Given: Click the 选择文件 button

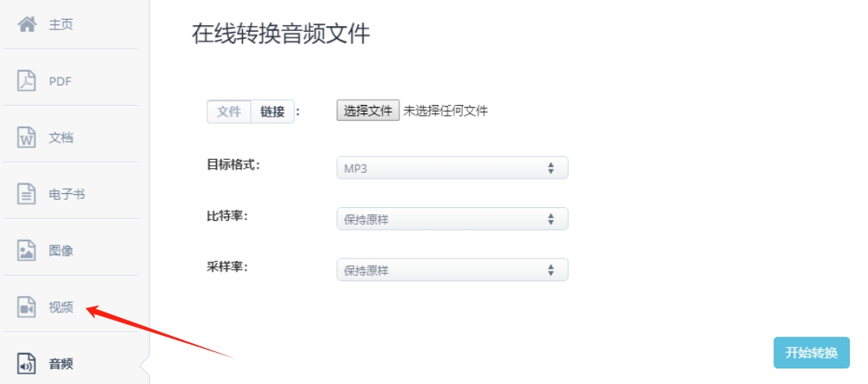Looking at the screenshot, I should point(368,110).
